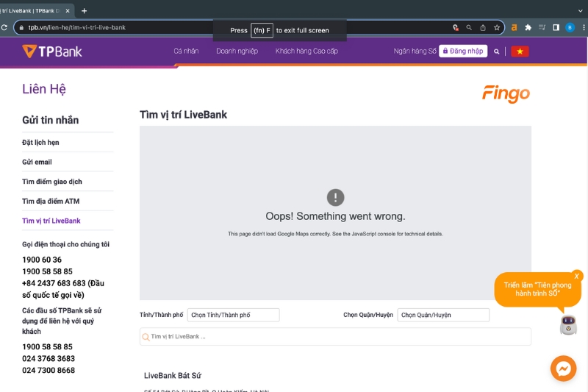Close the orange exhibition popup bubble
This screenshot has width=588, height=392.
(577, 276)
